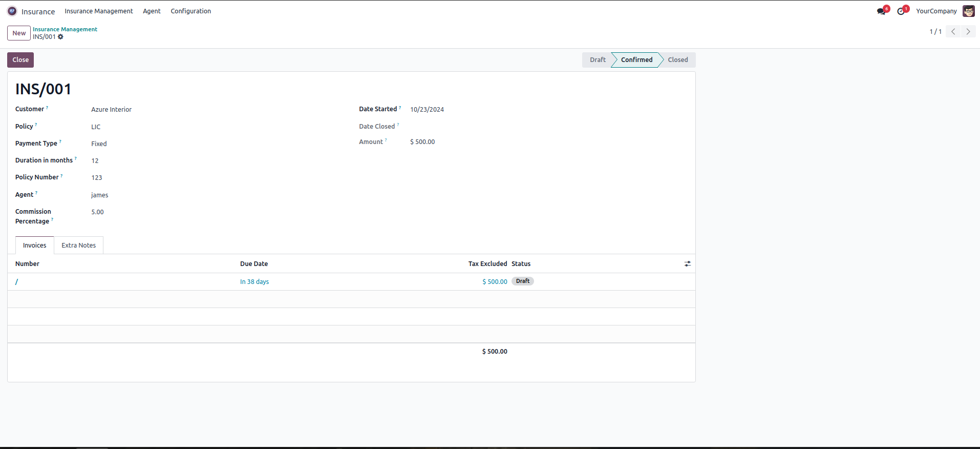The width and height of the screenshot is (980, 449).
Task: Open the Azure Interior customer field
Action: [111, 110]
